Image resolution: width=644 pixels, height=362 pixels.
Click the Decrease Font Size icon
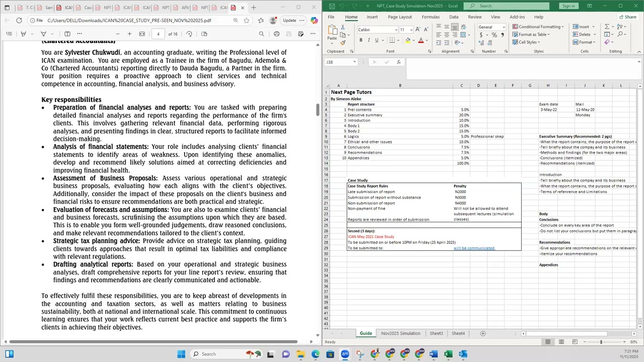[x=426, y=30]
